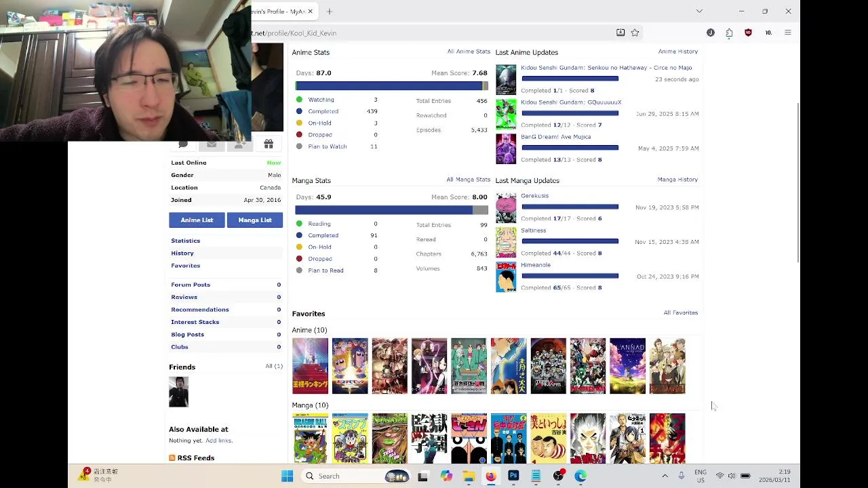Open Interest Stacks link in sidebar

point(195,322)
